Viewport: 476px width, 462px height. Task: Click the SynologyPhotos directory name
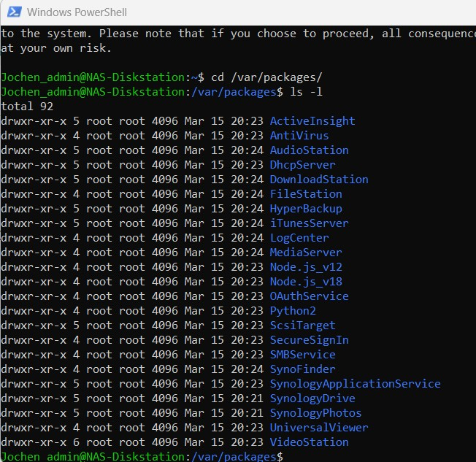click(315, 413)
